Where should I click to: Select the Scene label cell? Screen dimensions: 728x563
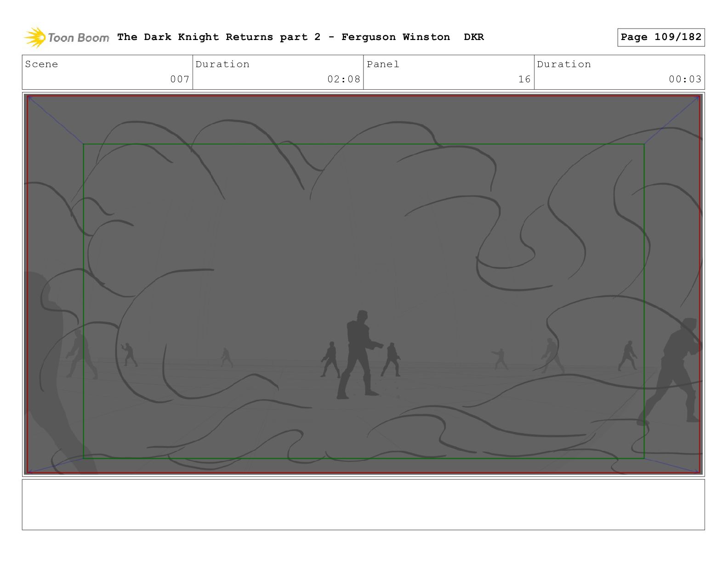point(108,72)
